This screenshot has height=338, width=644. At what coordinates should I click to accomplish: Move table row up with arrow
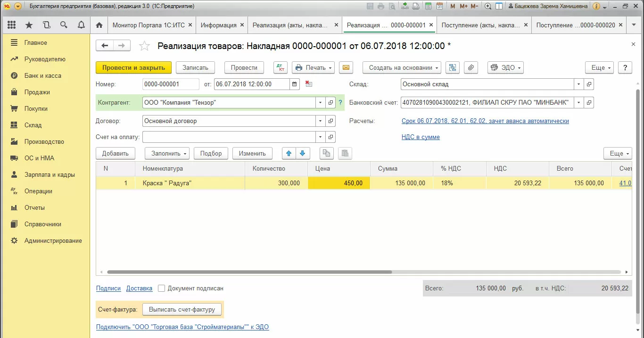(x=289, y=153)
